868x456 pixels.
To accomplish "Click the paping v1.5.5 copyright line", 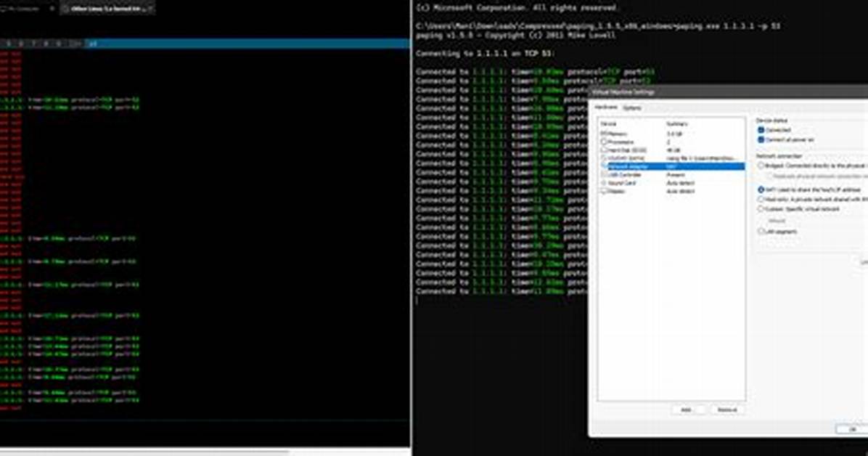I will [515, 35].
